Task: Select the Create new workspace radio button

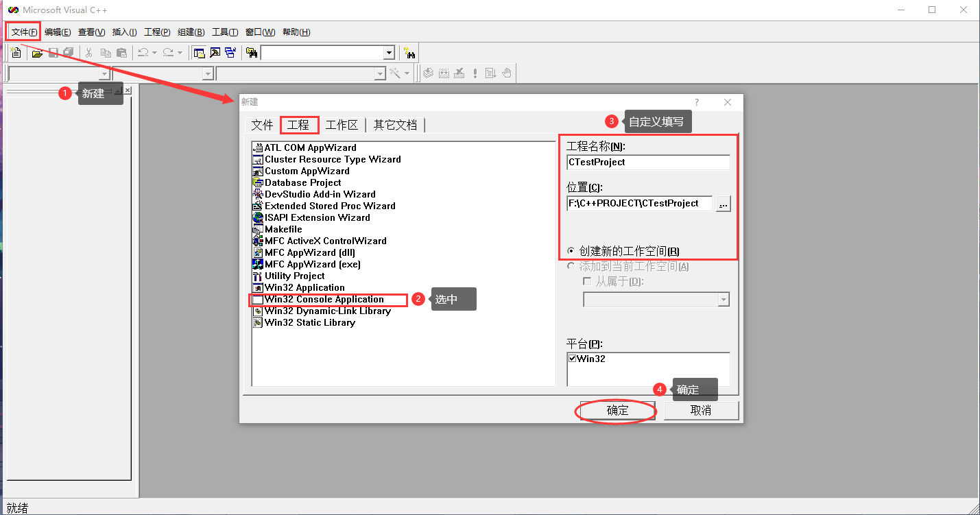Action: (572, 251)
